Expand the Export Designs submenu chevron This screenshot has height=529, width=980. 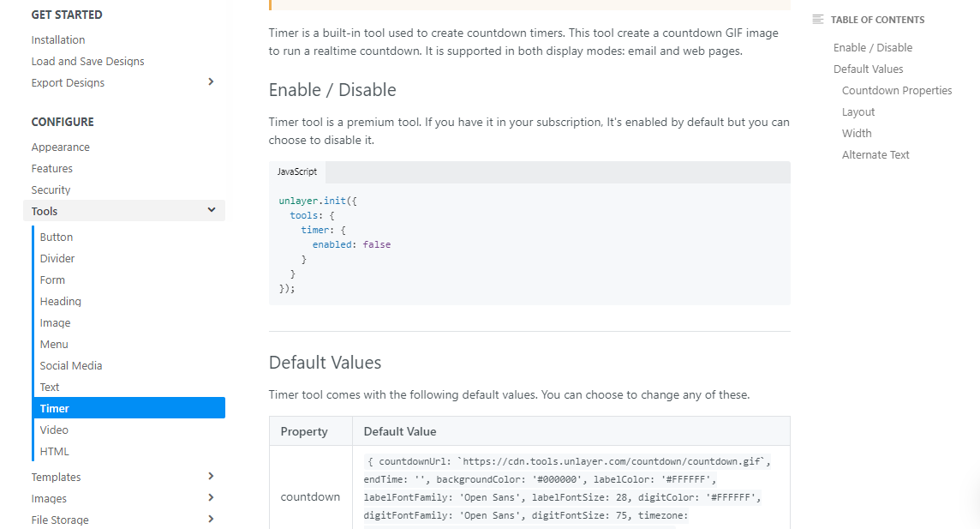coord(211,82)
